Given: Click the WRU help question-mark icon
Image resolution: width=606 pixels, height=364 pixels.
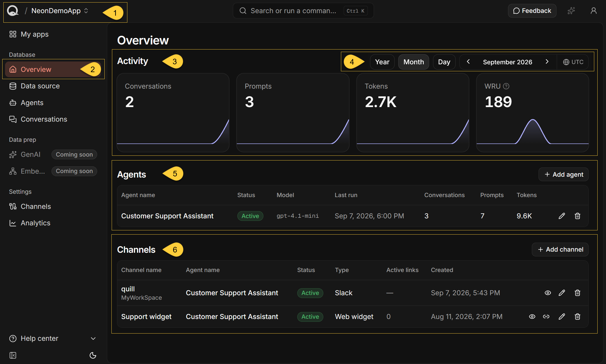Looking at the screenshot, I should pos(506,86).
